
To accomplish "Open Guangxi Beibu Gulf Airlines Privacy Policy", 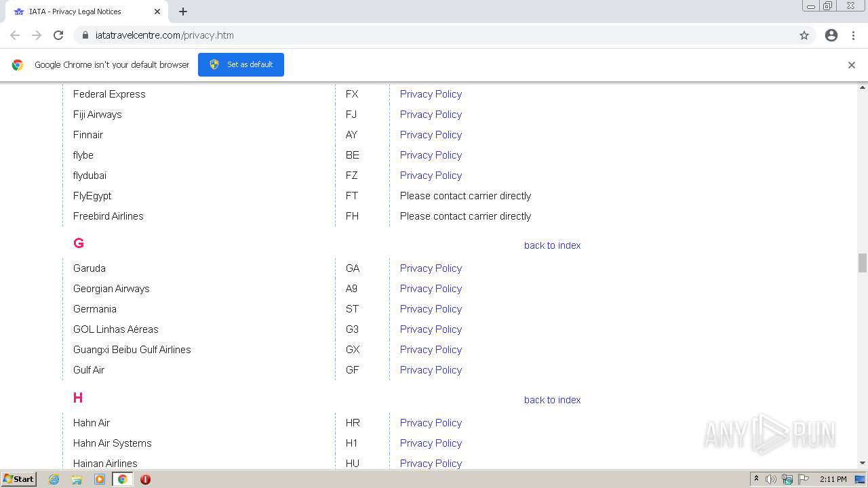I will click(x=431, y=350).
